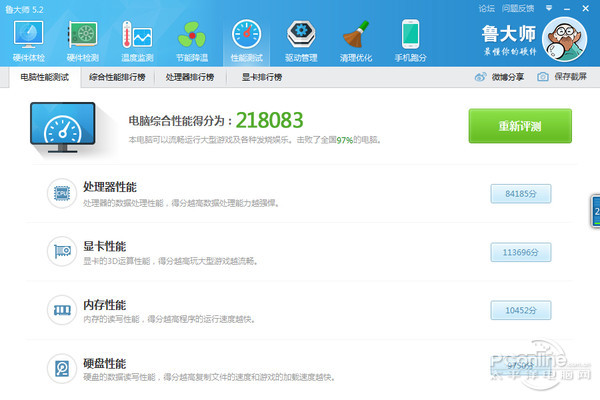Open the 论坛 forum link
Screen dimensions: 600x400
click(486, 8)
